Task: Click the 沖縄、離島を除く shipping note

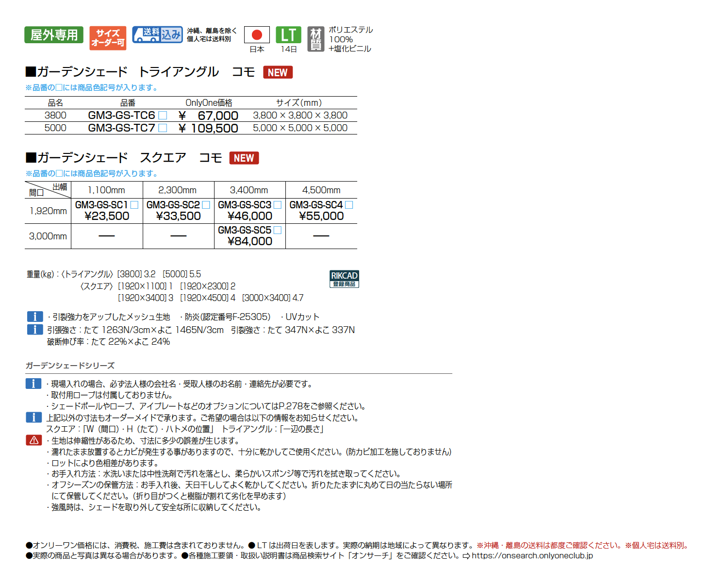Action: [212, 31]
